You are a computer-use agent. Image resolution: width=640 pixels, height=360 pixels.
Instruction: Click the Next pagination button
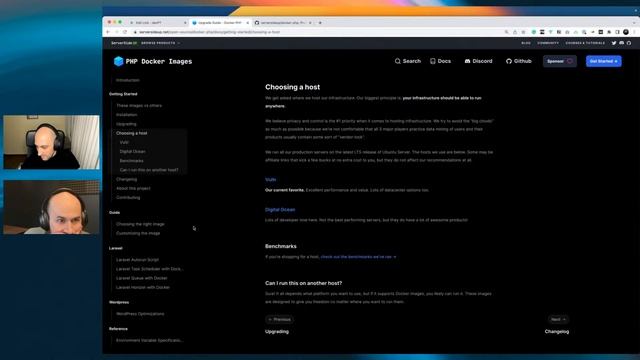(558, 319)
